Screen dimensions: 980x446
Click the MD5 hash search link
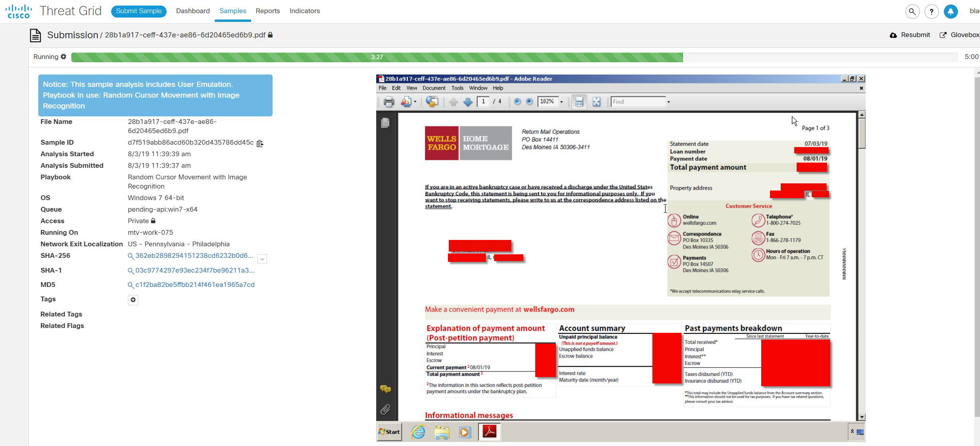click(194, 285)
